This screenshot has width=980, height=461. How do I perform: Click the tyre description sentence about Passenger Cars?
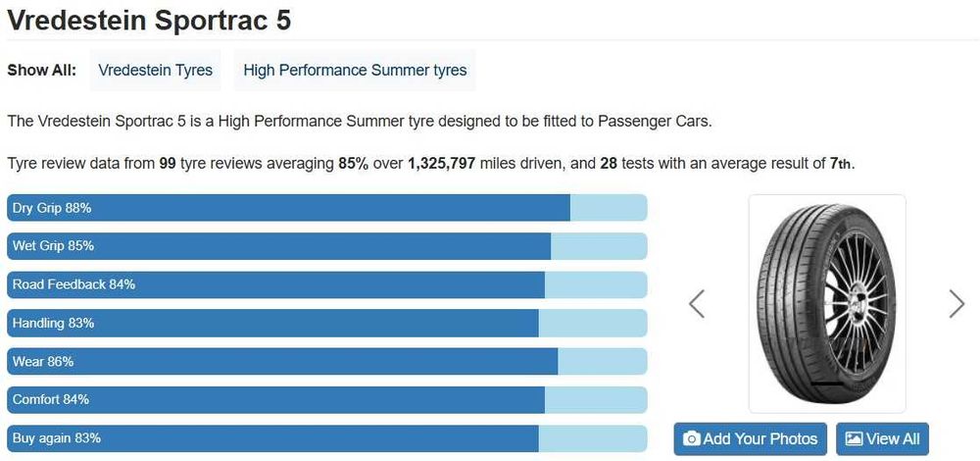360,122
